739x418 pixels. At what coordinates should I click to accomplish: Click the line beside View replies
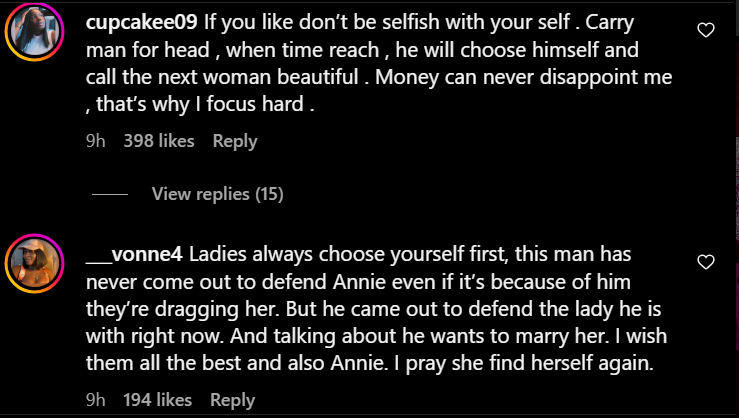(109, 194)
